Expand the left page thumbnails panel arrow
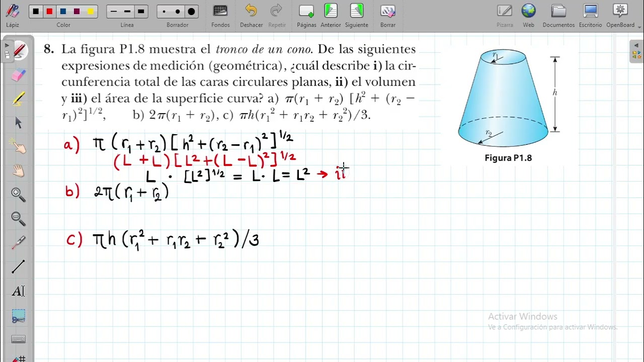This screenshot has width=644, height=362. (x=7, y=45)
